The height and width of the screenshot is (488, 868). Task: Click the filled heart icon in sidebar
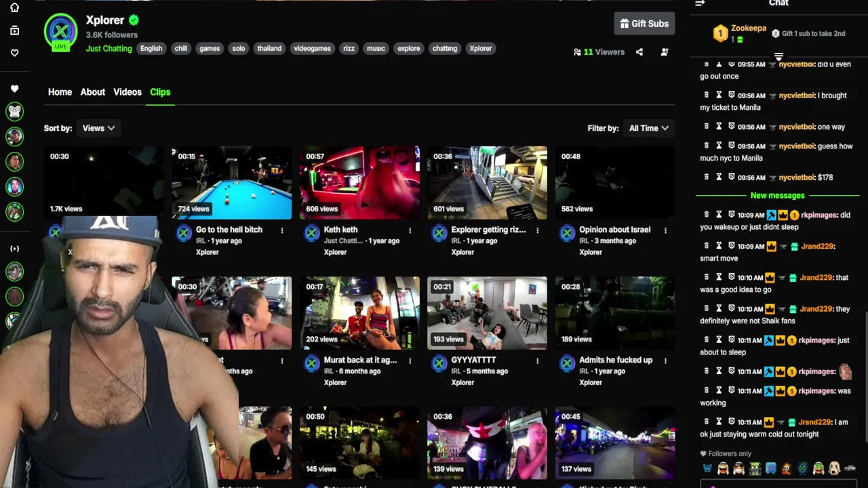[14, 89]
